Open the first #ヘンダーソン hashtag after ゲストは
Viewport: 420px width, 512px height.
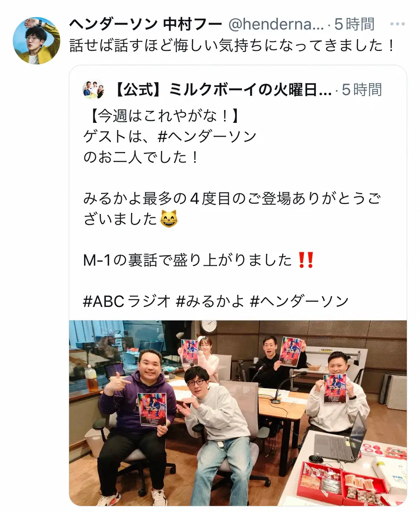tap(207, 137)
